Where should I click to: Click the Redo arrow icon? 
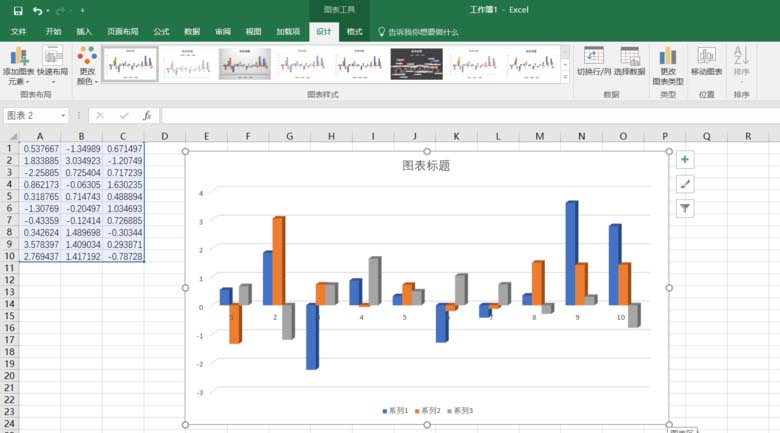[x=60, y=10]
